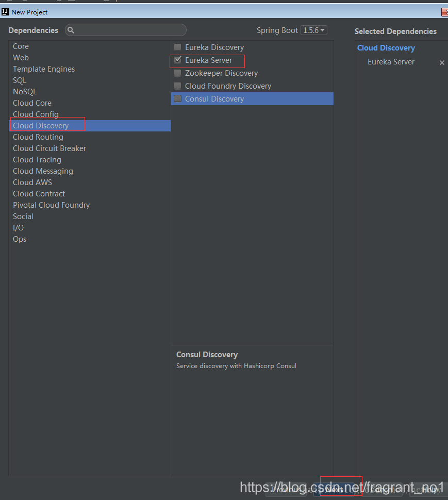This screenshot has width=448, height=500.
Task: Uncheck the Eureka Server checkbox
Action: coord(178,60)
